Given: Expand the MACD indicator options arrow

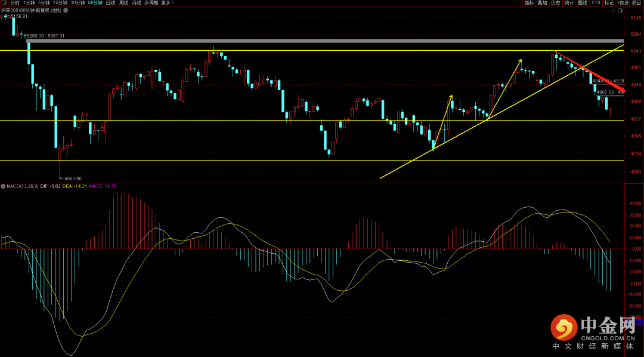Looking at the screenshot, I should tap(3, 186).
